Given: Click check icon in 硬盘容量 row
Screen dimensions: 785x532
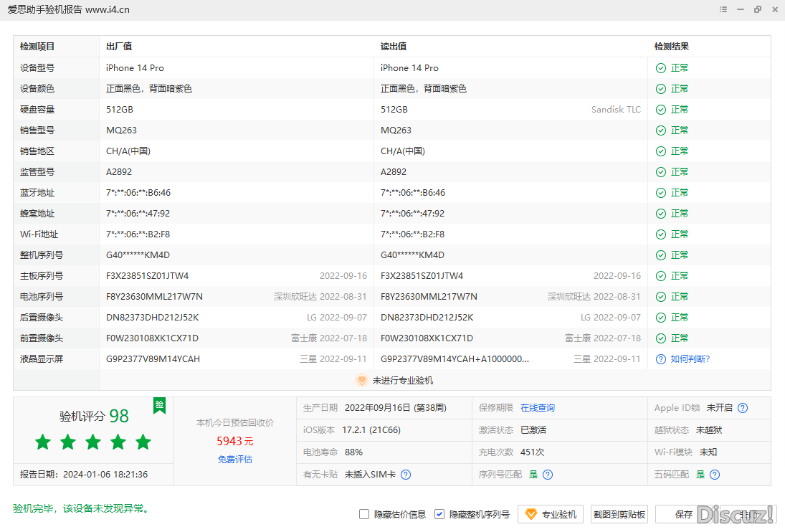Looking at the screenshot, I should (661, 110).
